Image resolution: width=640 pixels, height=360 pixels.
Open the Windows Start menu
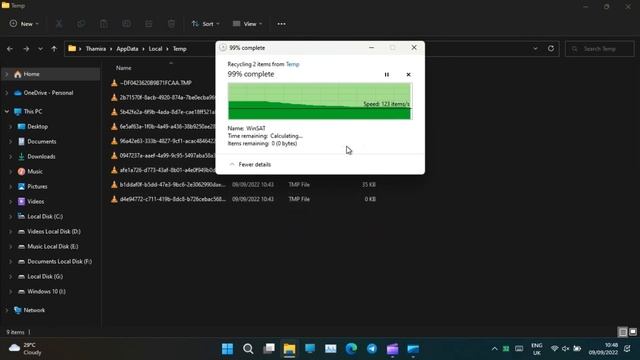[227, 349]
